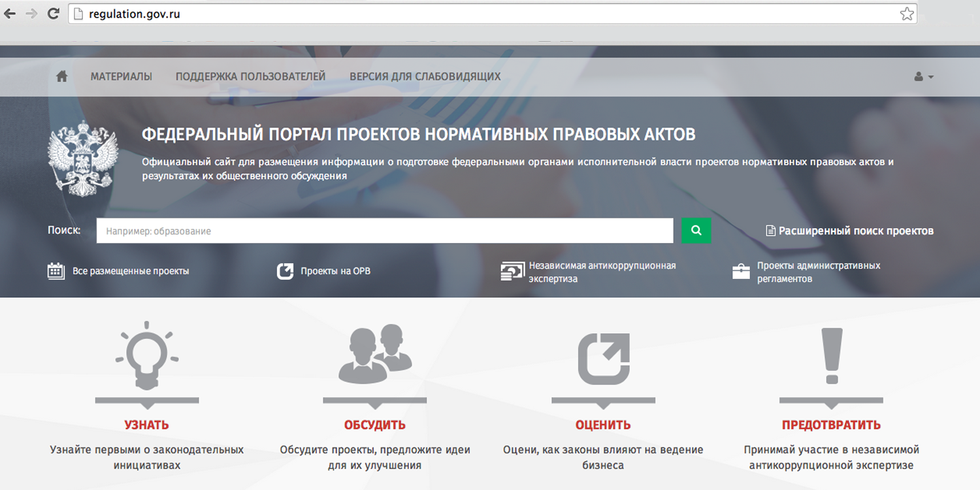Switch to ВЕРСИЯ ДЛЯ СЛАБОВИДЯЩИХ
The image size is (980, 490).
[x=425, y=76]
